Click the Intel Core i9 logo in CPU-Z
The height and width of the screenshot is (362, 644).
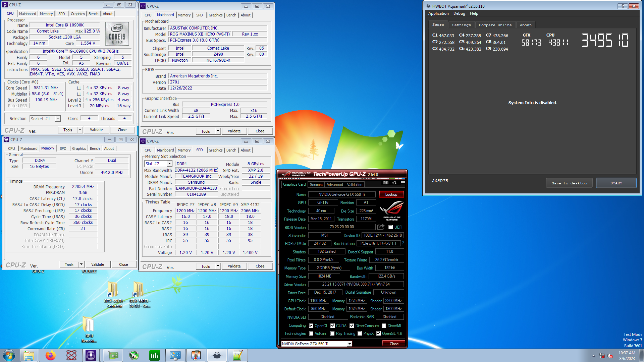pyautogui.click(x=117, y=34)
